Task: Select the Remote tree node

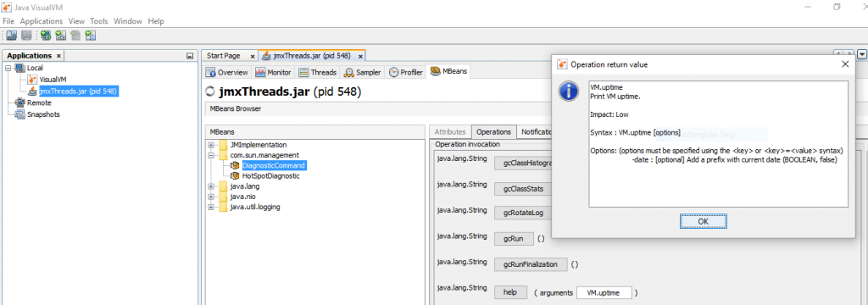Action: (39, 103)
